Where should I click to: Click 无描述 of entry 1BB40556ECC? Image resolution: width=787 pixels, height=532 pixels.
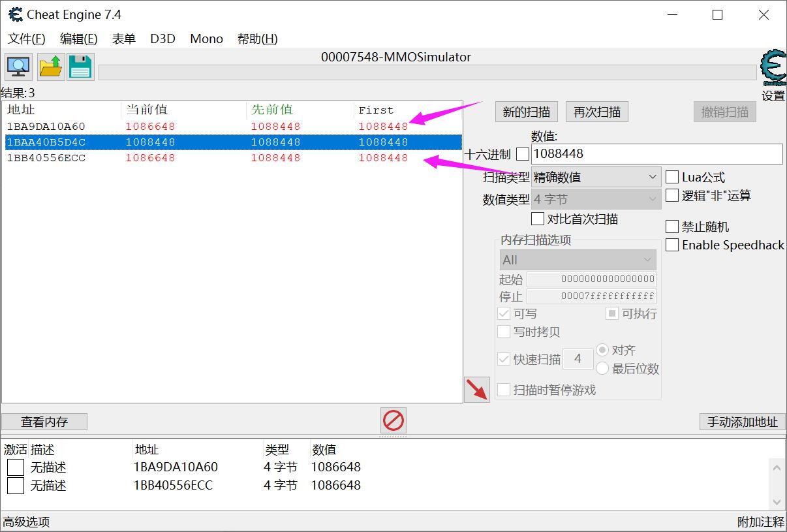48,486
